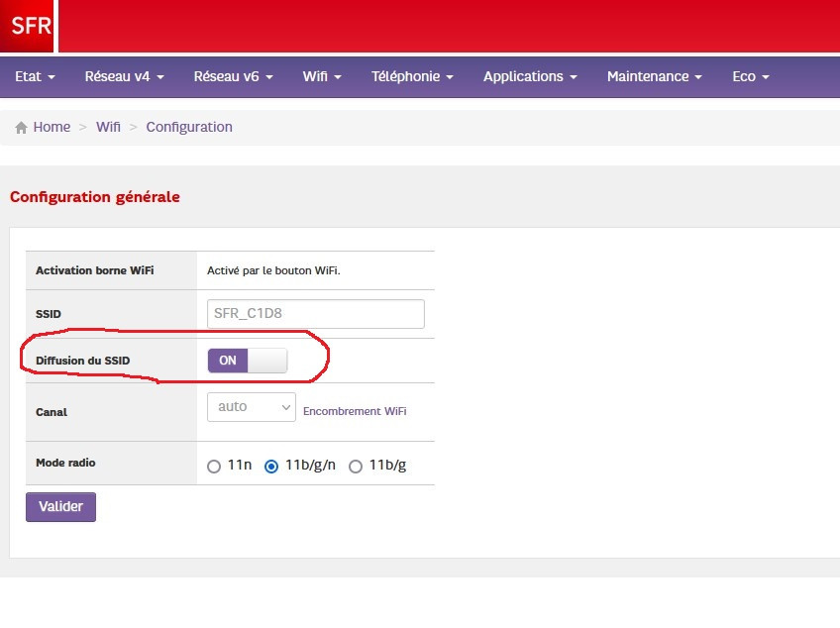Toggle the Diffusion du SSID switch
The image size is (840, 628).
pos(248,361)
